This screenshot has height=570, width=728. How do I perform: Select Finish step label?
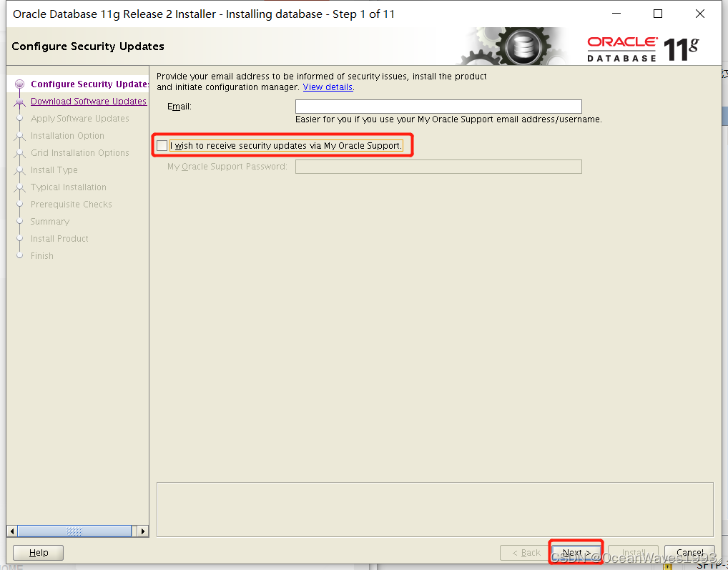point(41,256)
